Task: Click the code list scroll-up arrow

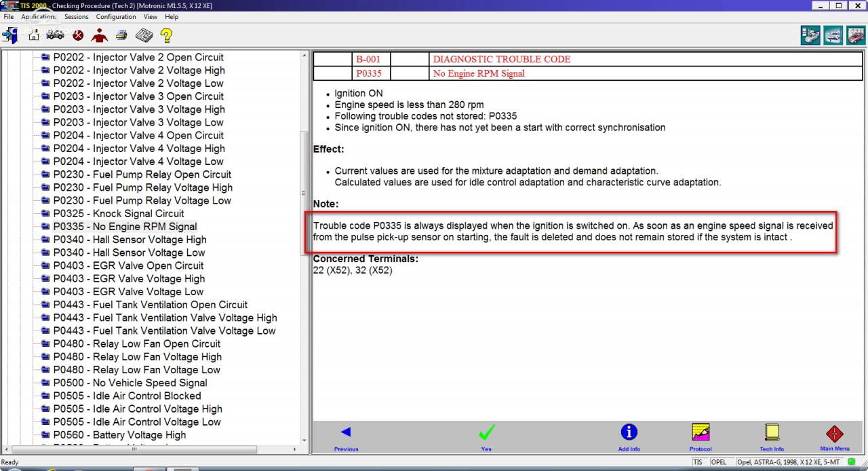Action: point(304,55)
